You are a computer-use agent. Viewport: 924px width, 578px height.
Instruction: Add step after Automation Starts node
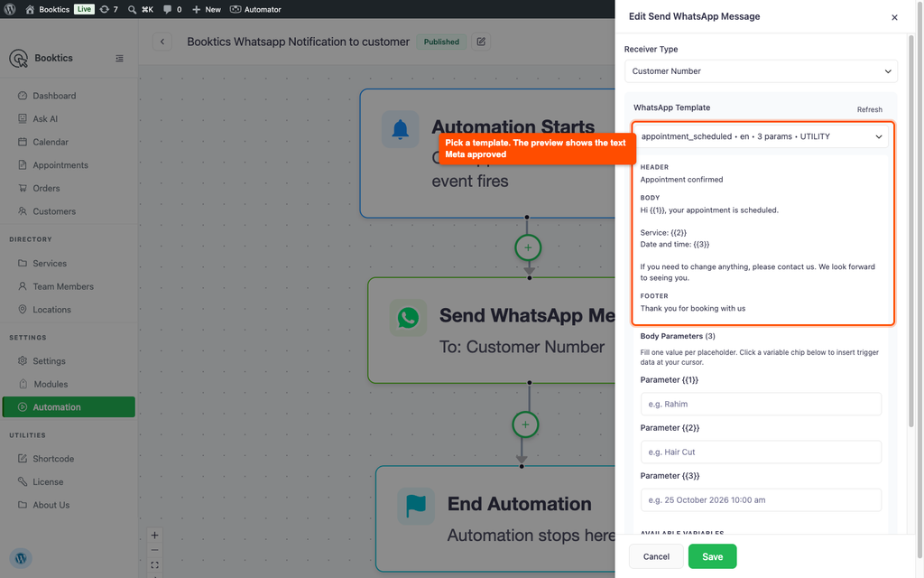(528, 247)
